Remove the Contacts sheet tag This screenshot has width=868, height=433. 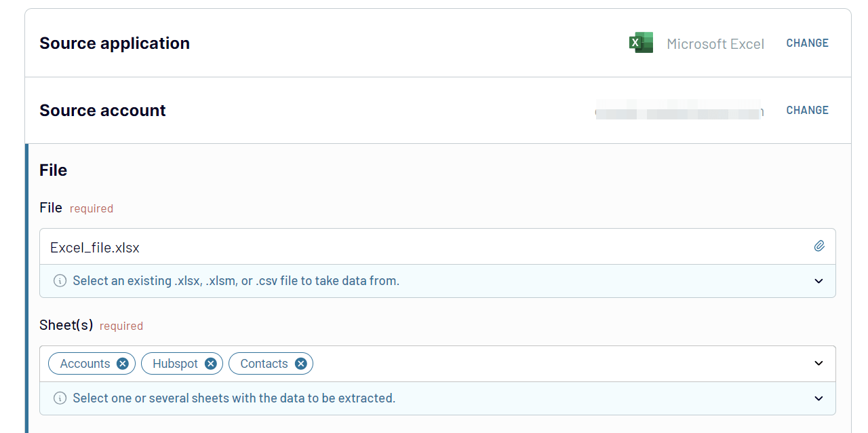pos(300,364)
